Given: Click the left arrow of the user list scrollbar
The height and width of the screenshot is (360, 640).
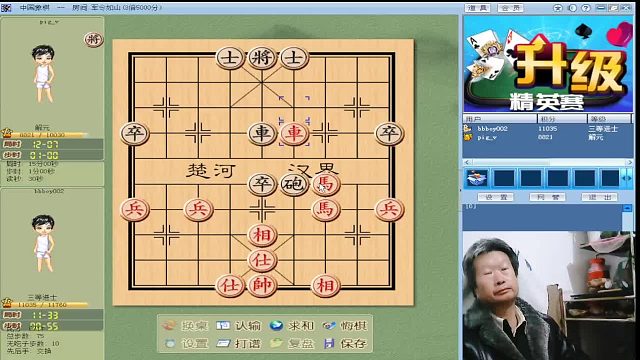Looking at the screenshot, I should click(x=467, y=162).
